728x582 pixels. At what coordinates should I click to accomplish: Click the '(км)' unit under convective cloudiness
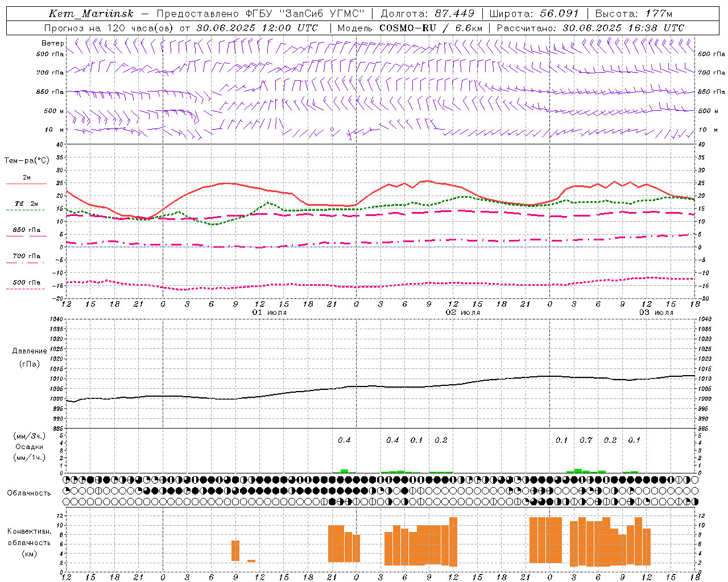pyautogui.click(x=30, y=554)
